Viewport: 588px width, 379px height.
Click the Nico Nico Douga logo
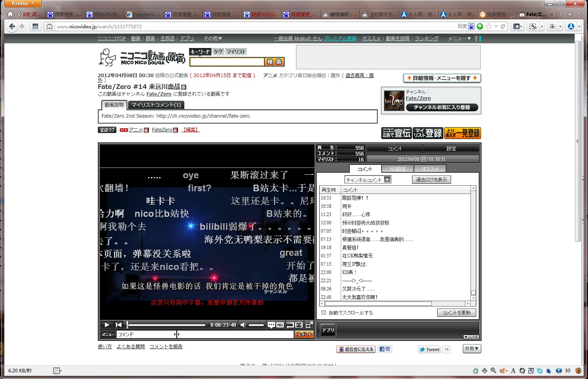[x=141, y=58]
